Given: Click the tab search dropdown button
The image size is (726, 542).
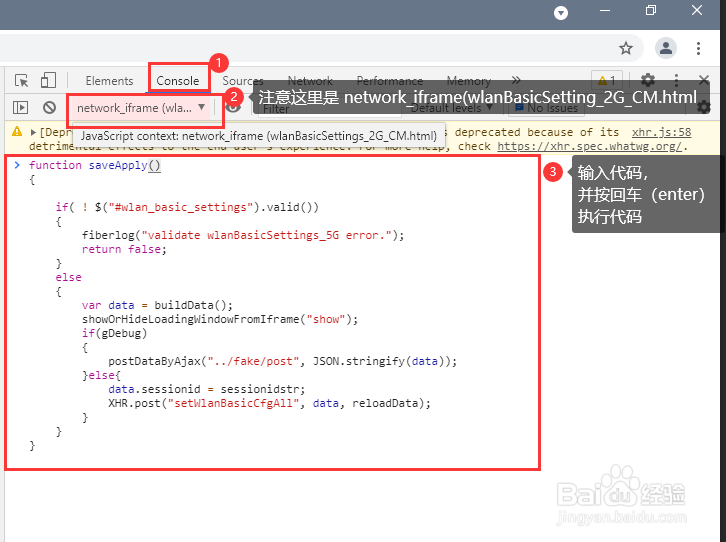Looking at the screenshot, I should [x=561, y=12].
